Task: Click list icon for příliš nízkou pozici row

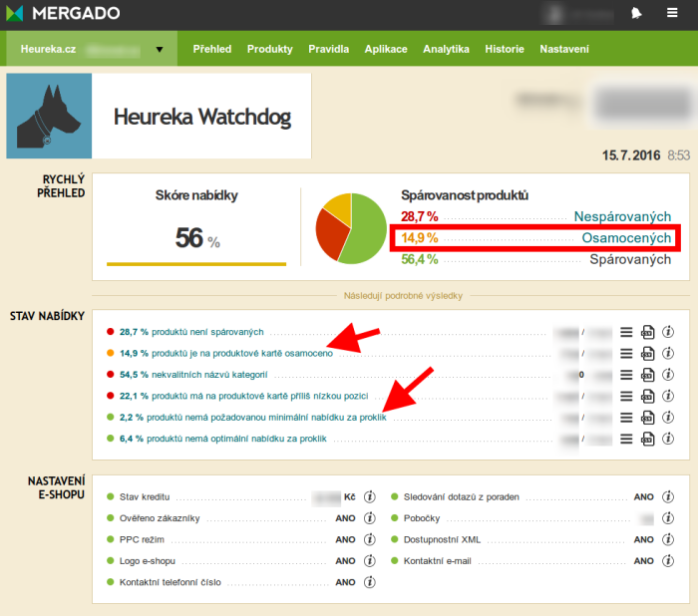Action: pos(626,396)
